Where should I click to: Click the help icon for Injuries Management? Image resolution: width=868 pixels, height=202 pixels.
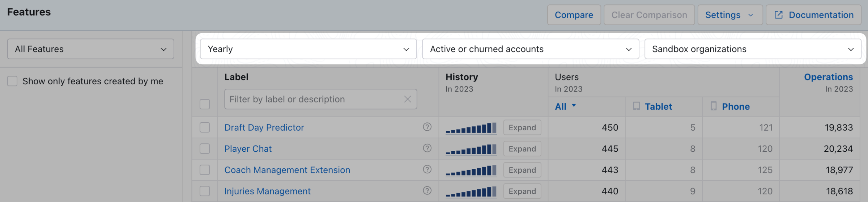(427, 190)
